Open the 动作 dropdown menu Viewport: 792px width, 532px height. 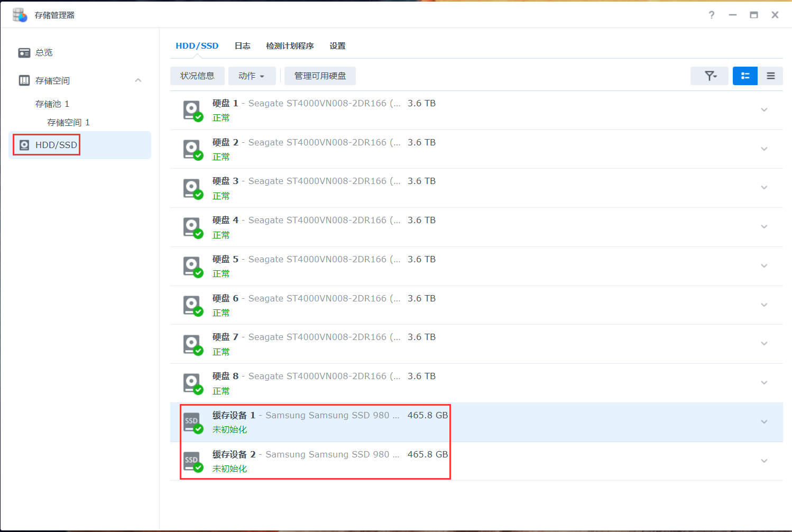coord(252,76)
